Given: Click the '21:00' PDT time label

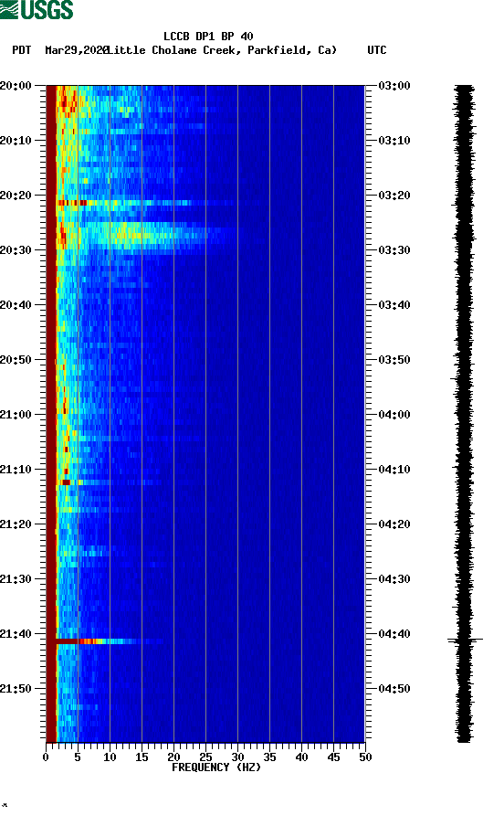Looking at the screenshot, I should pyautogui.click(x=16, y=414).
